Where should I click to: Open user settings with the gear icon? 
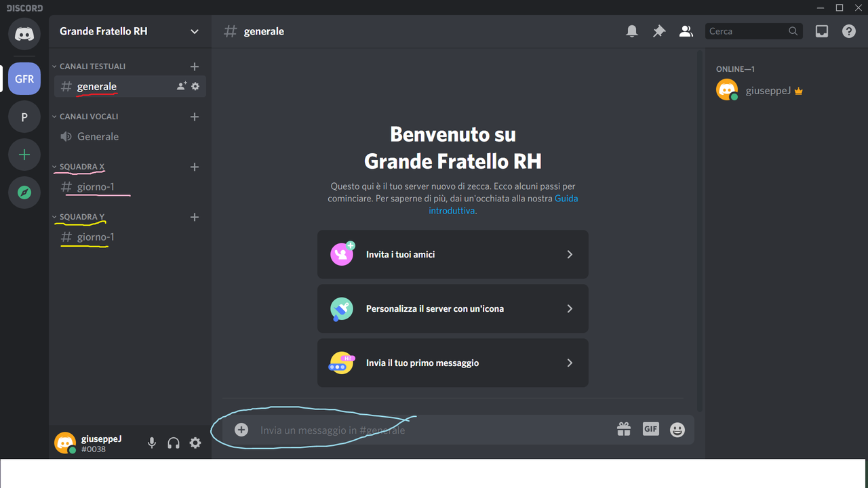195,443
